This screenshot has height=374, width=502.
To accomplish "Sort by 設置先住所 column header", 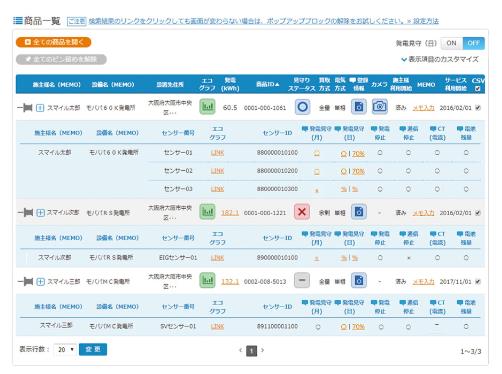I will pyautogui.click(x=170, y=85).
